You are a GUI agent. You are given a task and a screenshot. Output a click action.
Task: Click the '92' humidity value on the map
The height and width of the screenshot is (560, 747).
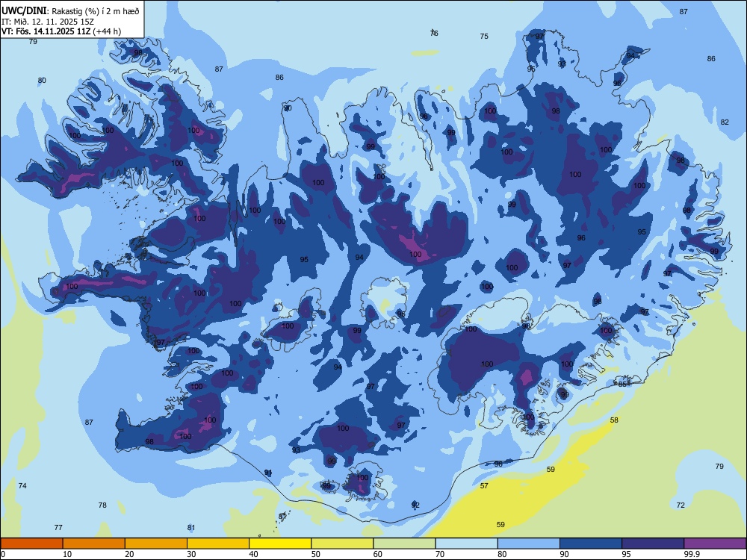415,505
